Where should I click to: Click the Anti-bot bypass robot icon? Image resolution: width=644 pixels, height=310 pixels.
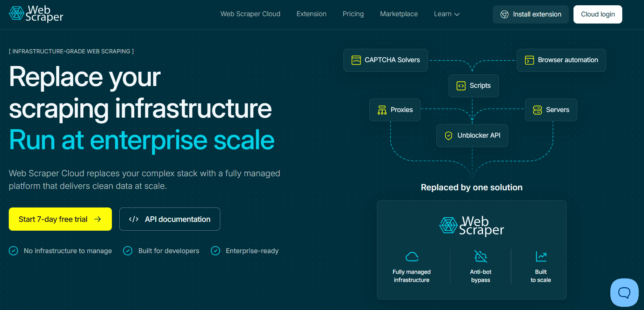point(481,257)
